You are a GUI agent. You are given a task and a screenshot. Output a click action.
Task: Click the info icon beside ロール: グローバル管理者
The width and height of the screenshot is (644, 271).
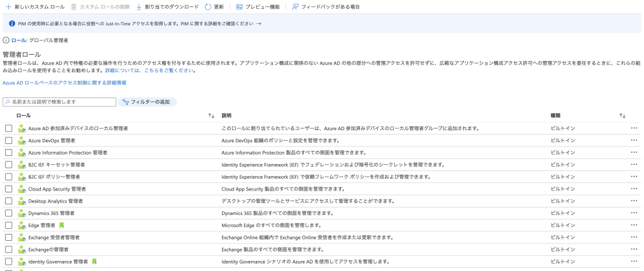click(x=6, y=40)
